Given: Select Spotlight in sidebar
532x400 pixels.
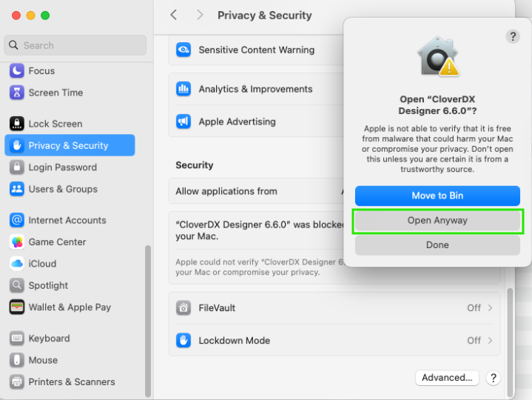Looking at the screenshot, I should 70,285.
